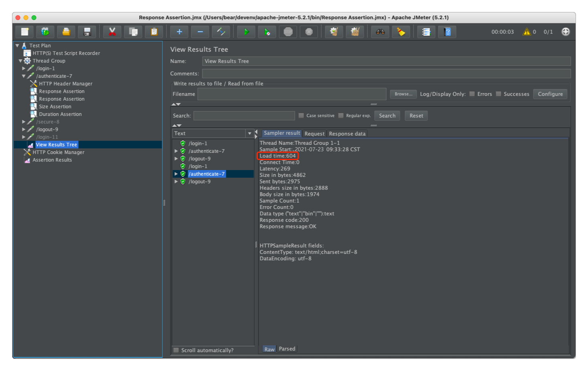Select HTTP Cookie Manager in test plan

pos(59,152)
